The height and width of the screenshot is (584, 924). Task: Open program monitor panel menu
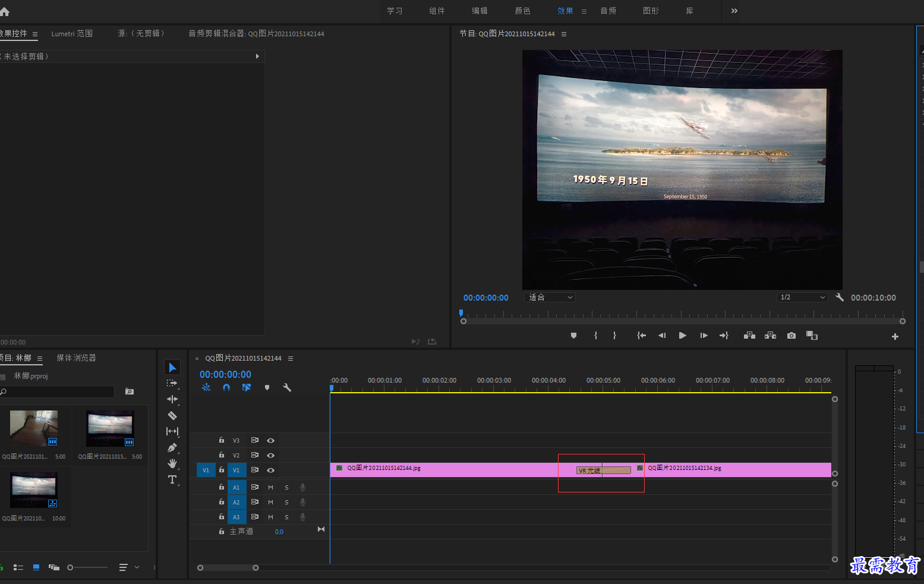click(x=564, y=34)
